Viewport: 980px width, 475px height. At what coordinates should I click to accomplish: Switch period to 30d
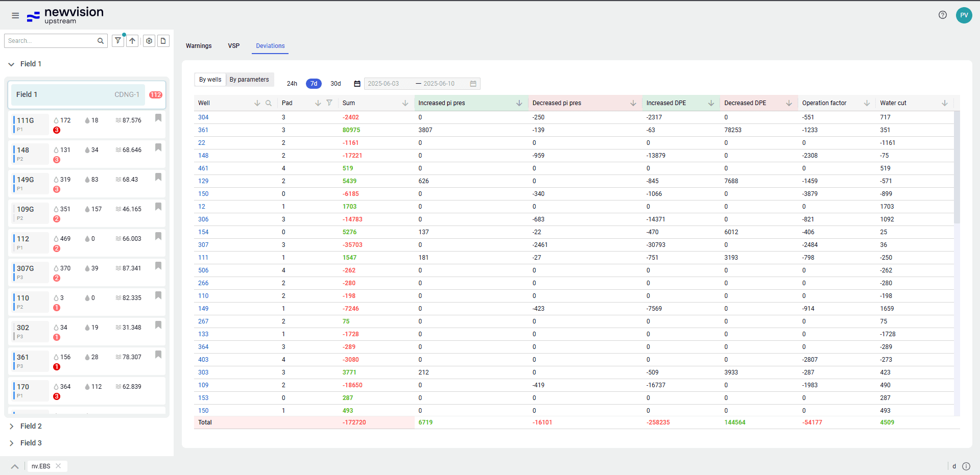point(336,84)
